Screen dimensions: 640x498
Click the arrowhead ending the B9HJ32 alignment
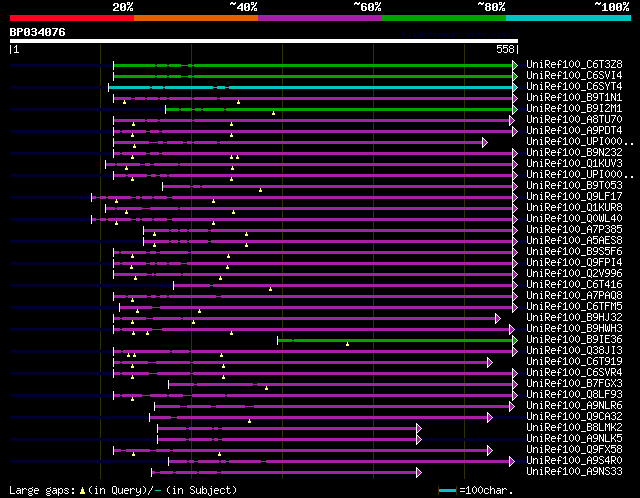(498, 318)
